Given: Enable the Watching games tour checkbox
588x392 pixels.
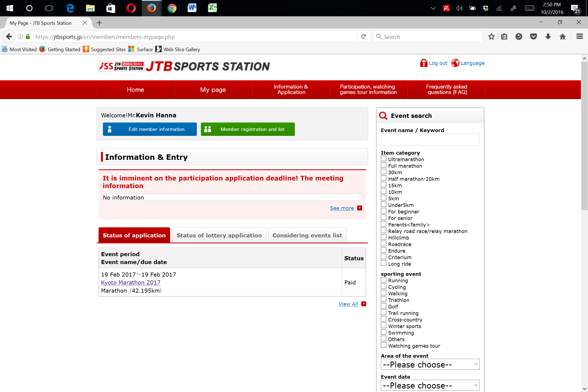Looking at the screenshot, I should pyautogui.click(x=384, y=345).
